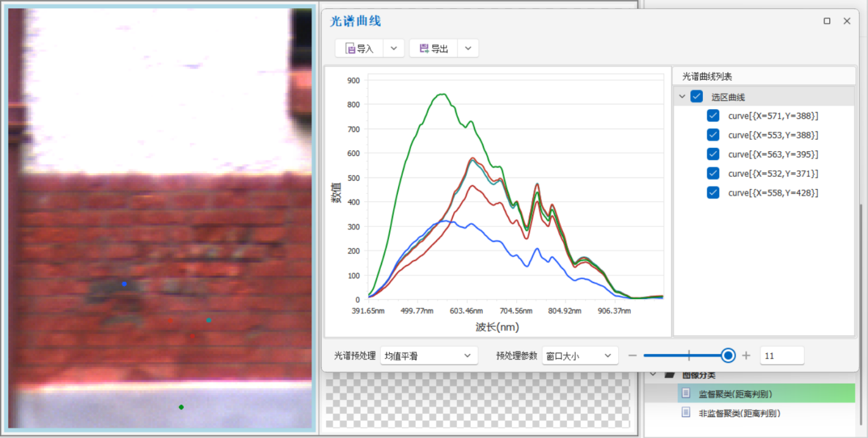The width and height of the screenshot is (868, 438).
Task: Select 监督聚类(距离判别) item
Action: click(735, 394)
